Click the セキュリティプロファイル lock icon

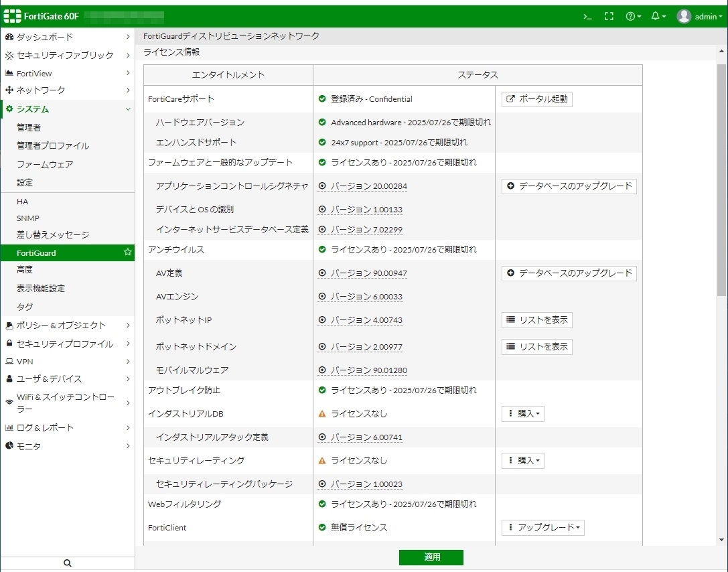(x=9, y=343)
